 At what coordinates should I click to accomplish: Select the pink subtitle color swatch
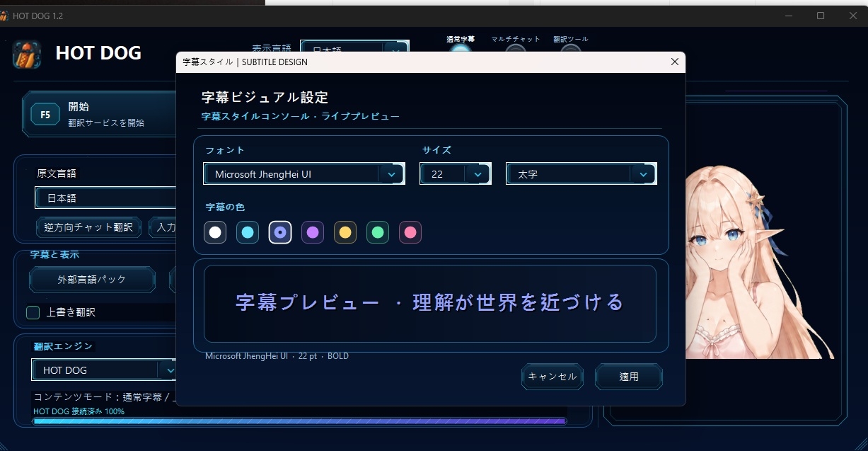click(410, 232)
